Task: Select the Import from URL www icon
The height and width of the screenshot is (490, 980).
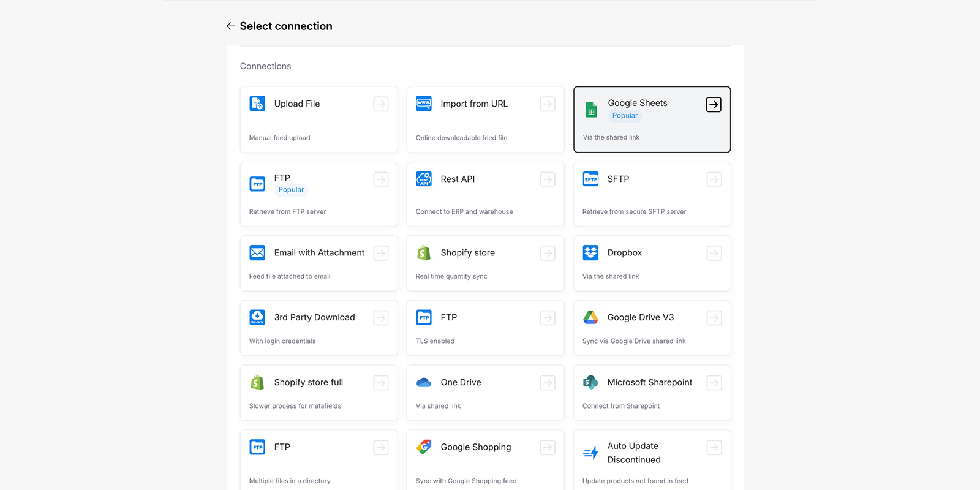Action: [424, 104]
